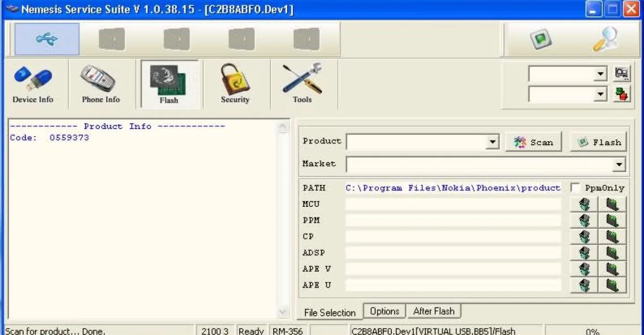The height and width of the screenshot is (335, 644).
Task: Click second file icon in ADSP row
Action: click(x=612, y=253)
